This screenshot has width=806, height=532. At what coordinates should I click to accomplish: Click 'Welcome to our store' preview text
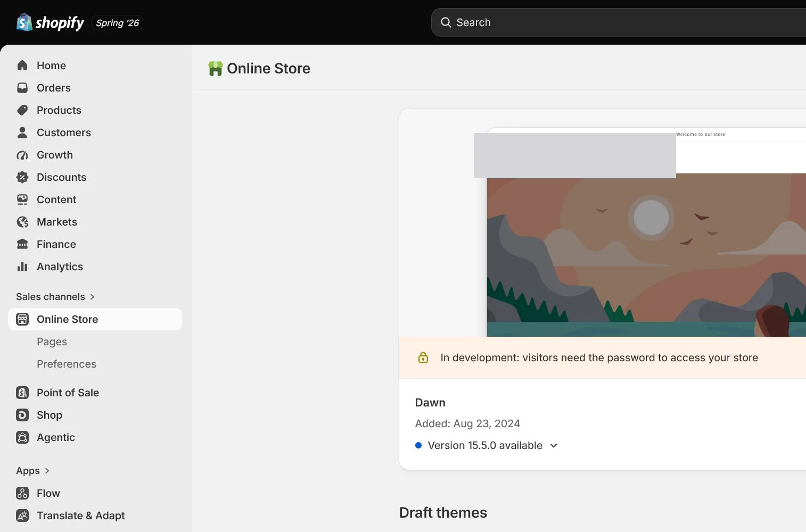tap(701, 134)
